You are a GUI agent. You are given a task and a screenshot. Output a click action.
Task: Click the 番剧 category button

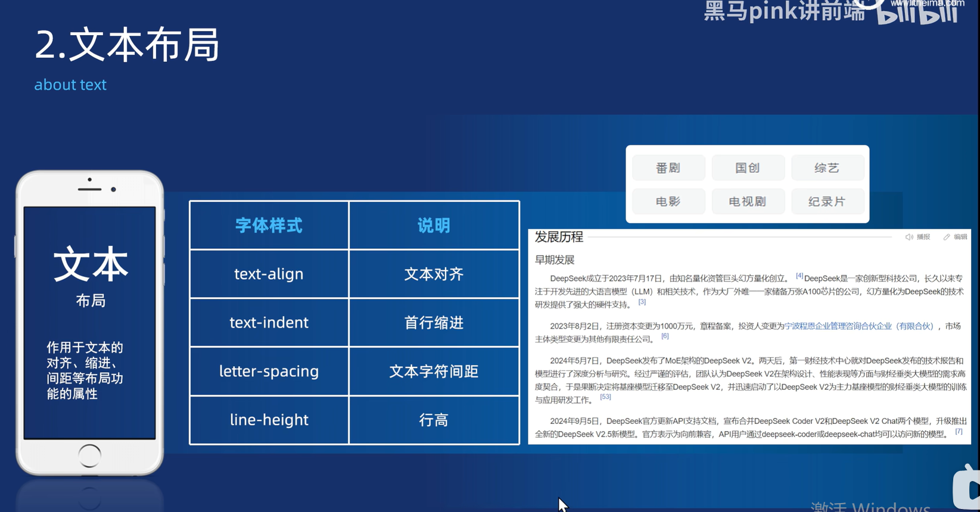point(668,168)
